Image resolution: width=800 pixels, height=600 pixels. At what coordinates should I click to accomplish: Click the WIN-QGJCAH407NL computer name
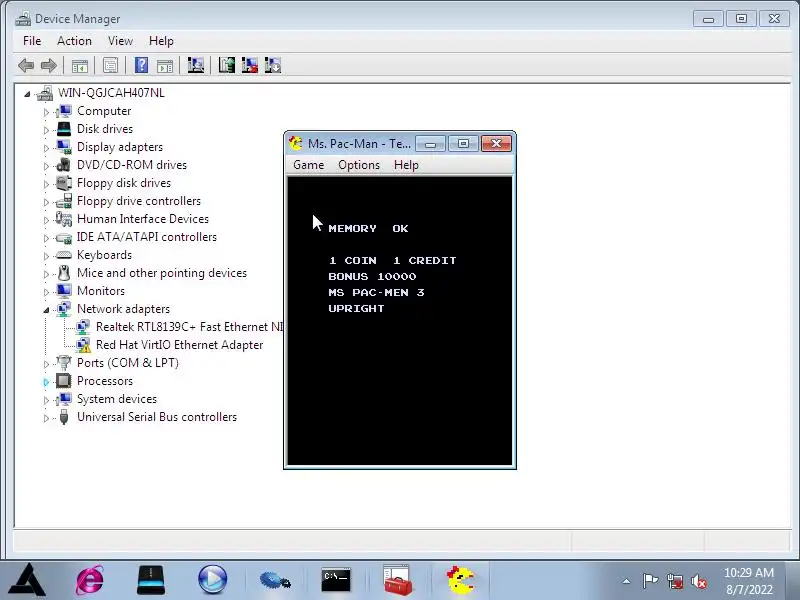point(111,92)
